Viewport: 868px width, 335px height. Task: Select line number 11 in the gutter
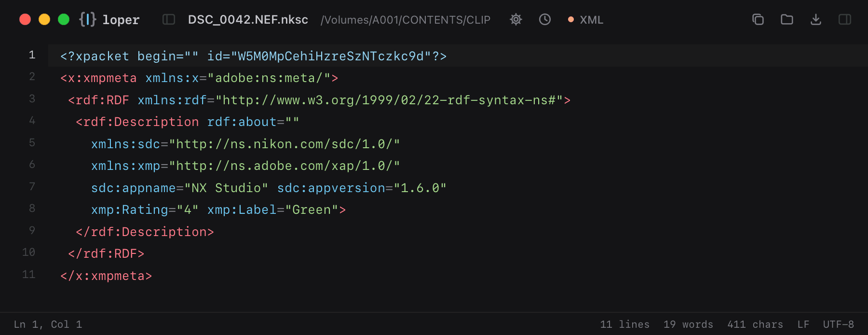[29, 275]
